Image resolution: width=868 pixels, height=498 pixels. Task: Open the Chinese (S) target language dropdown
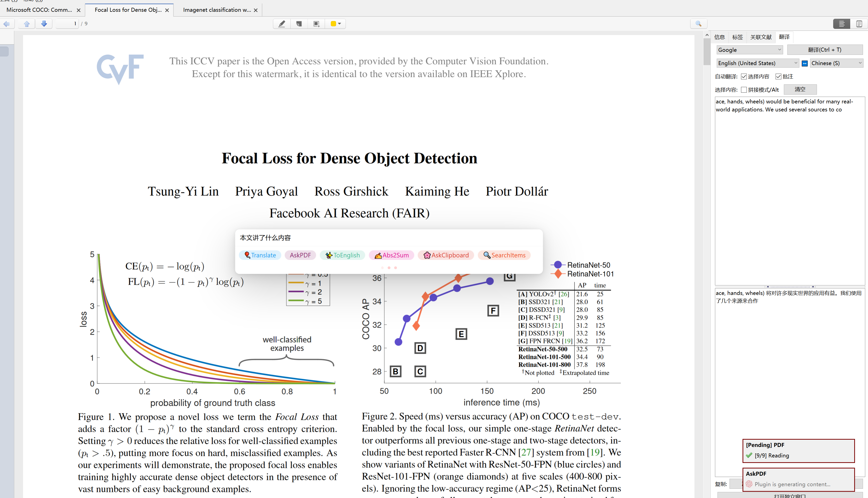(x=836, y=63)
